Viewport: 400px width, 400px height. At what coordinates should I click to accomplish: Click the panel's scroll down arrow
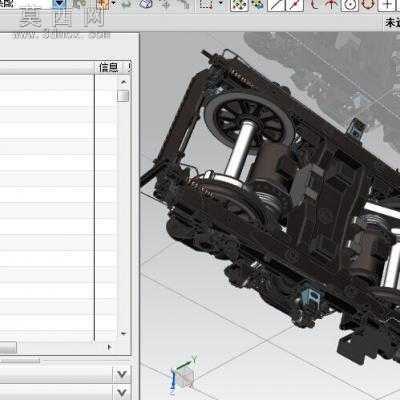point(123,333)
